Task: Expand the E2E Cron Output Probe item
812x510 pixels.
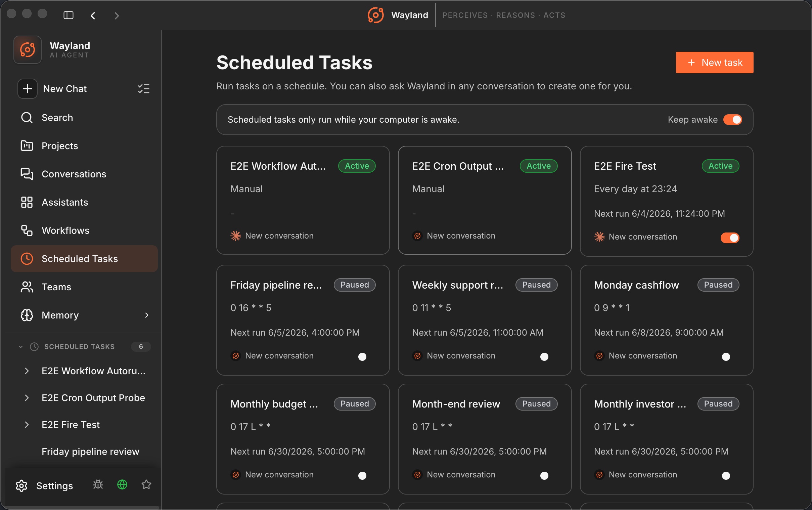Action: coord(27,398)
